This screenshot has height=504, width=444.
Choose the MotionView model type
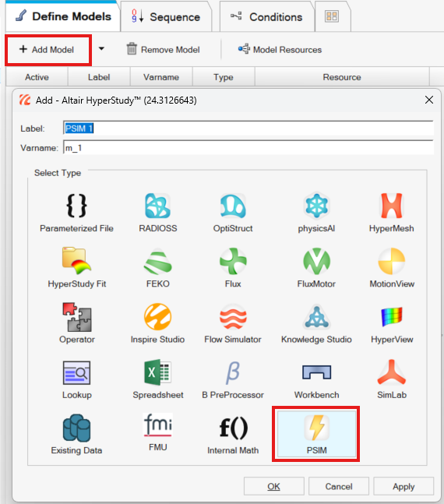tap(392, 268)
